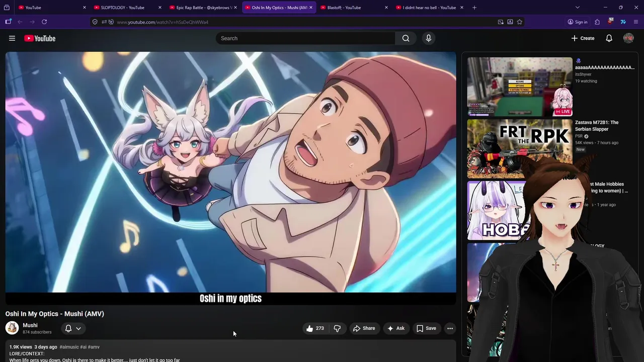Go forward using the browser forward arrow
The image size is (644, 362).
[32, 22]
